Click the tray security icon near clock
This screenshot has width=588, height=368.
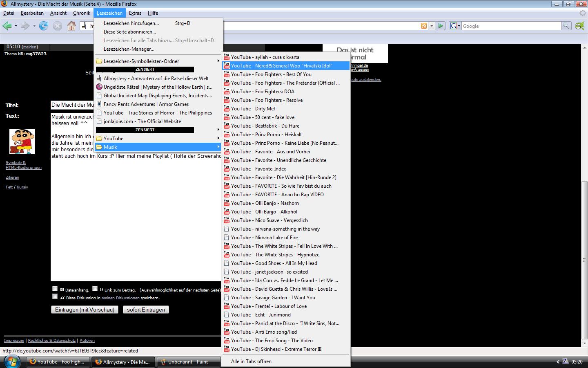(566, 361)
